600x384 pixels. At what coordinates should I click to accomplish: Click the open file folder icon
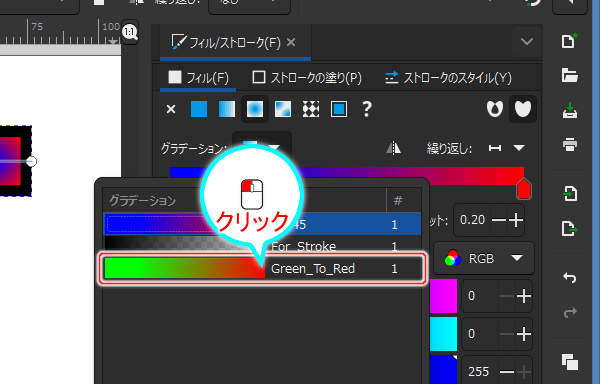coord(570,75)
